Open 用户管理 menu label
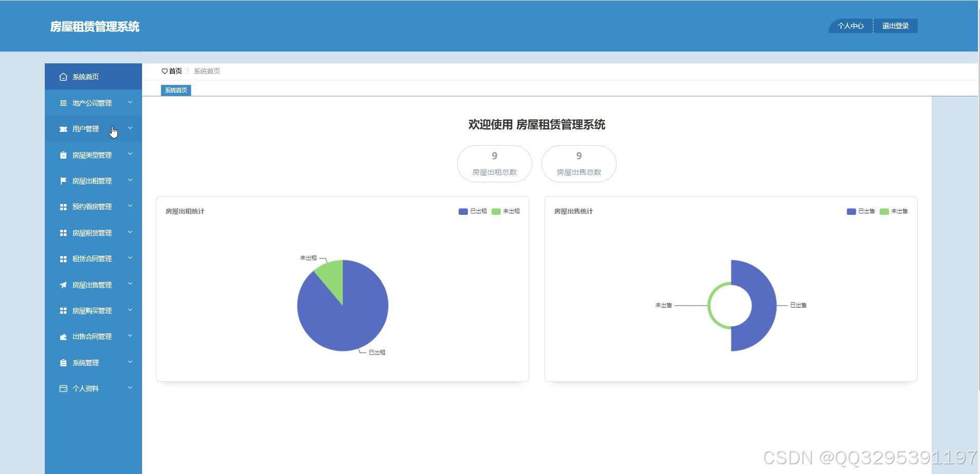The image size is (980, 474). (x=85, y=129)
